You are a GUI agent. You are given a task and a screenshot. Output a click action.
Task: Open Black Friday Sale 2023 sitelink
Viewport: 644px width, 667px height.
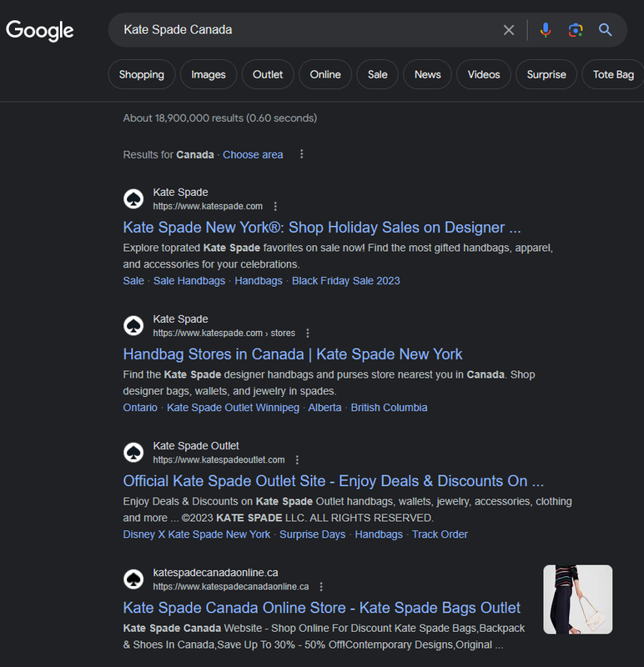coord(345,281)
